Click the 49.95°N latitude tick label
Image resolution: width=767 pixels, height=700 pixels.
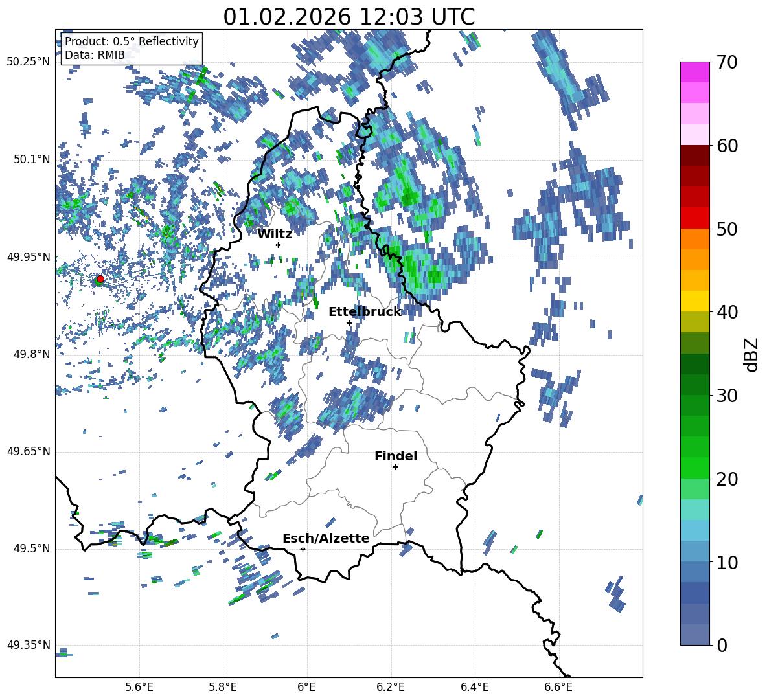coord(29,256)
